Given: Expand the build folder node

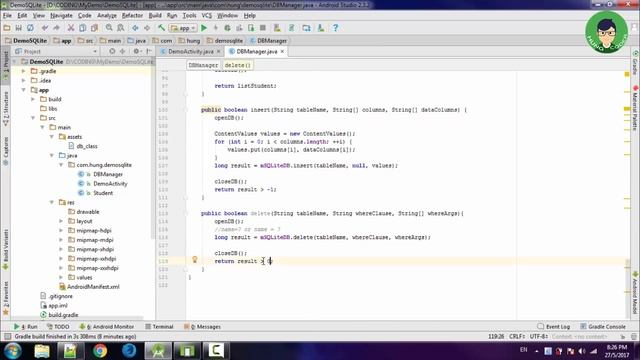Looking at the screenshot, I should [x=33, y=99].
